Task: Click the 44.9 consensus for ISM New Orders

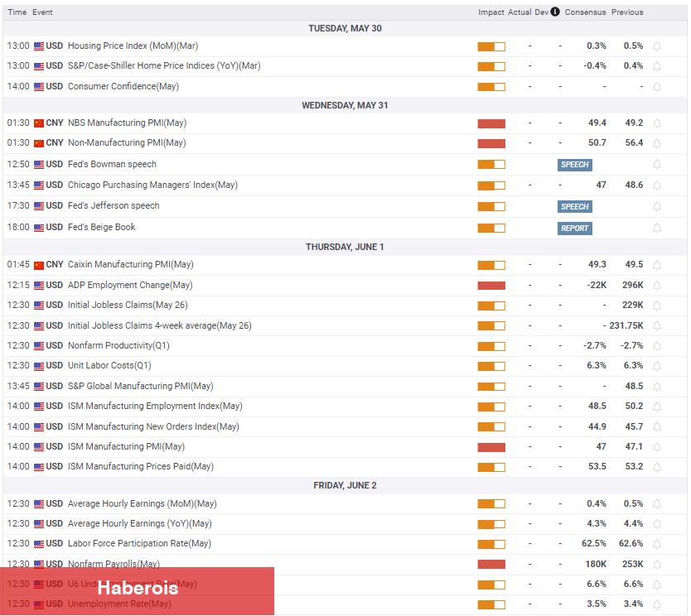Action: pos(597,426)
